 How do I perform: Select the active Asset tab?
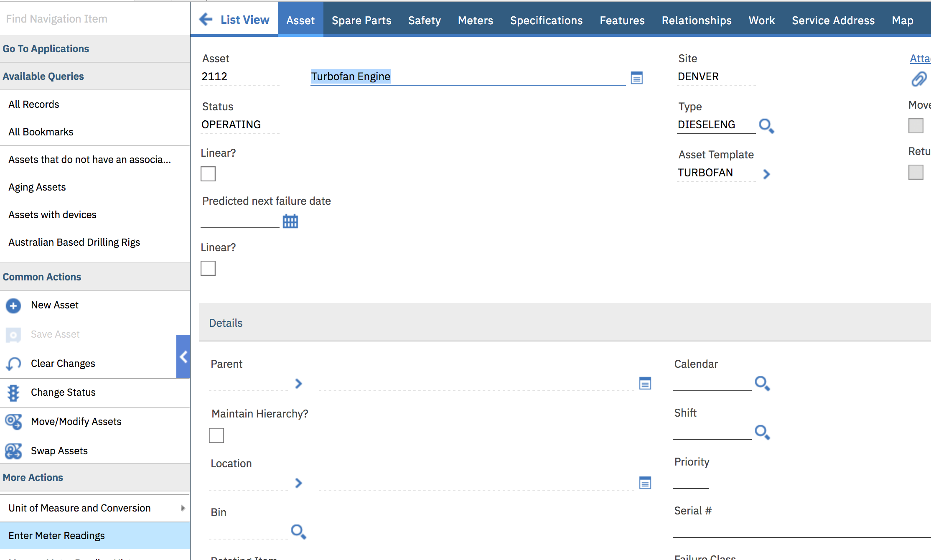(300, 20)
